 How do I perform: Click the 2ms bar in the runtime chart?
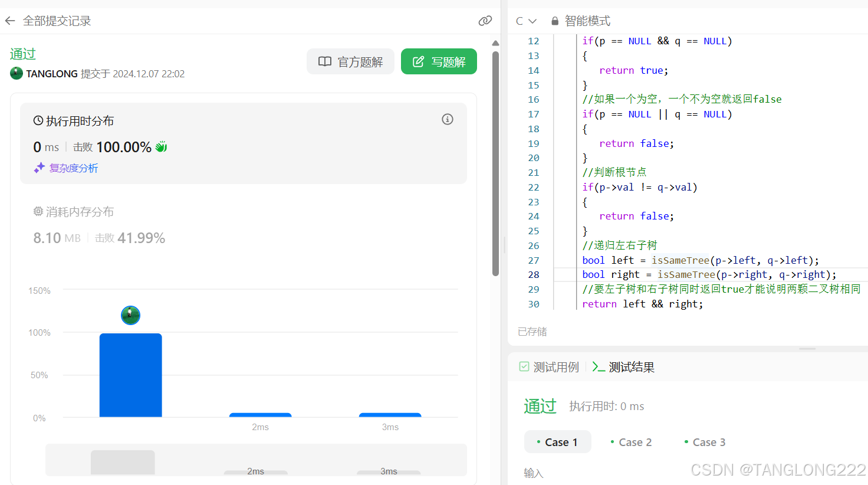pos(260,415)
